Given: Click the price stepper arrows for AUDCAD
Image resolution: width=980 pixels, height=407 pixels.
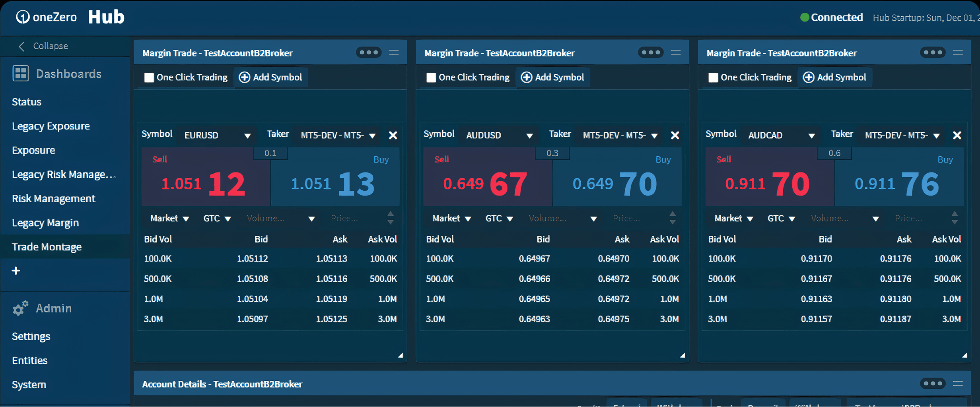Looking at the screenshot, I should pos(955,218).
